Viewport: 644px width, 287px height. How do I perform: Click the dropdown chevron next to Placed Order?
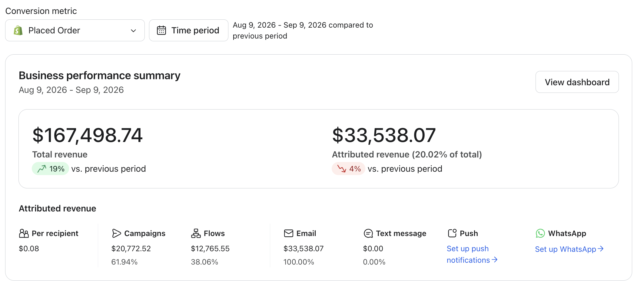[133, 31]
